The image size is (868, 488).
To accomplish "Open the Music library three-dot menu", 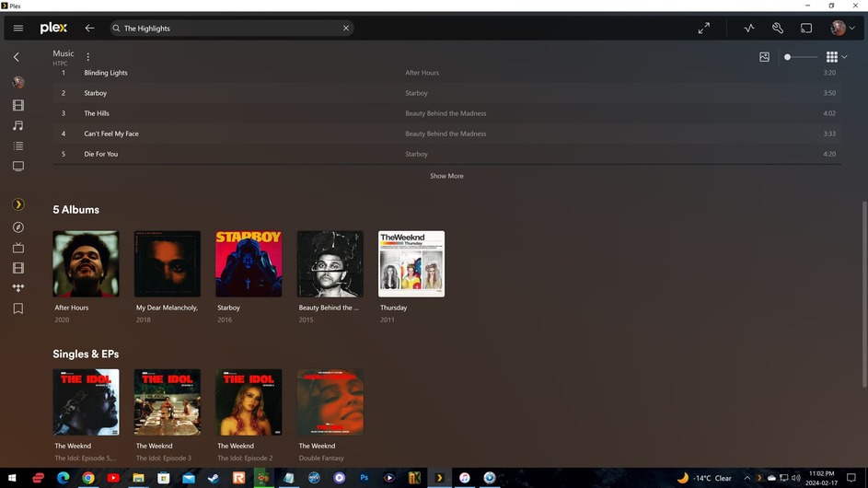I will [88, 57].
